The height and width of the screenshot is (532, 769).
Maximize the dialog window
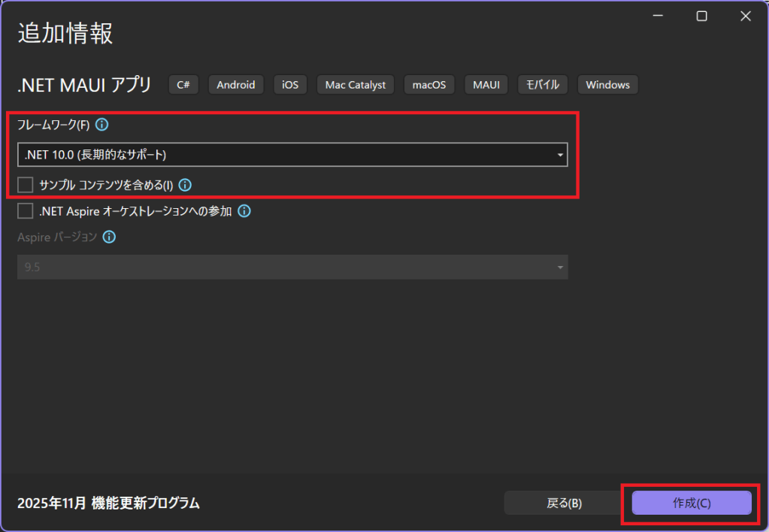[x=701, y=17]
